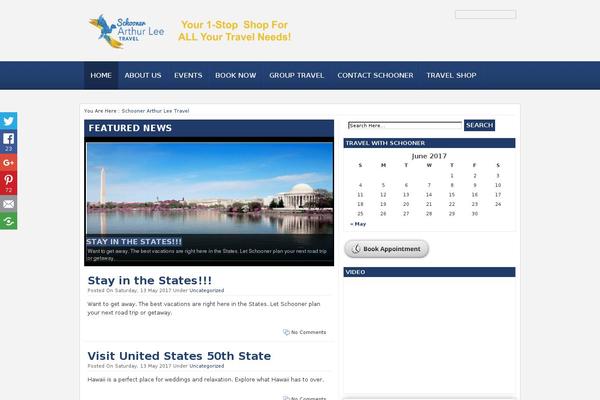Click featured Washington DC slider image
Viewport: 600px width, 400px height.
209,188
